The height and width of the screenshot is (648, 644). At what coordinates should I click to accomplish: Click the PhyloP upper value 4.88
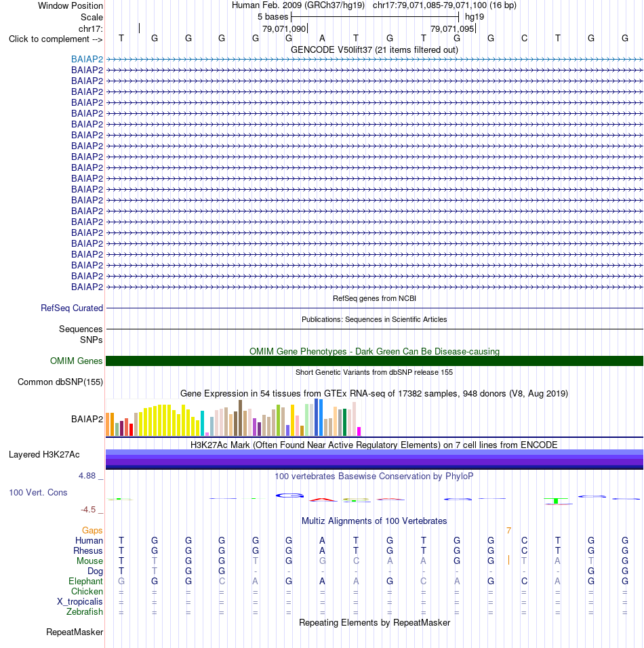87,476
